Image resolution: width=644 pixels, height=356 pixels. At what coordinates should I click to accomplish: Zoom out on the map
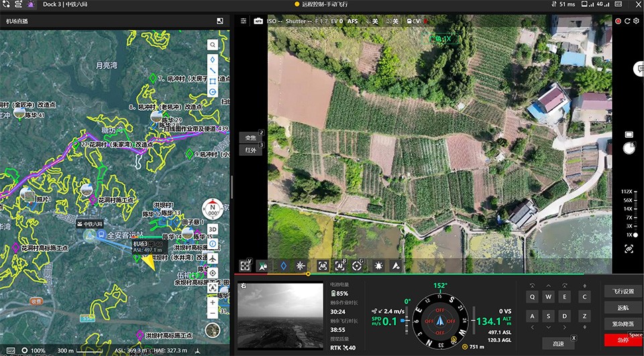point(213,313)
